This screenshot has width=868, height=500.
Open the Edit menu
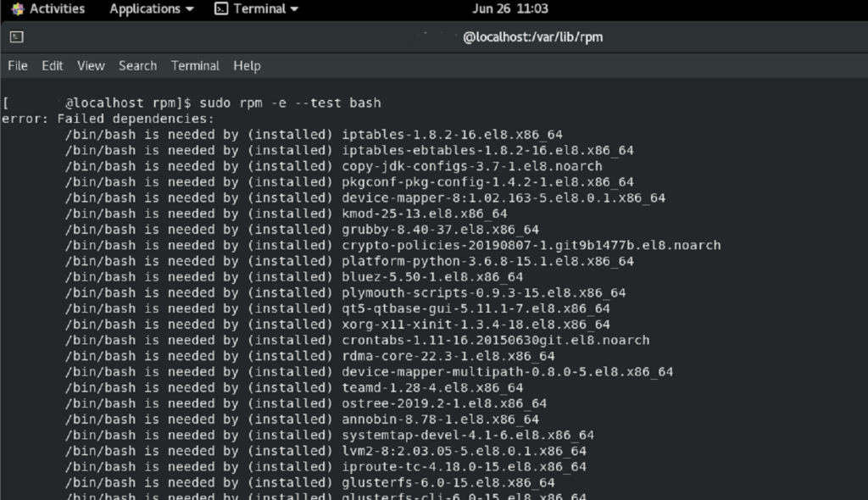coord(53,65)
